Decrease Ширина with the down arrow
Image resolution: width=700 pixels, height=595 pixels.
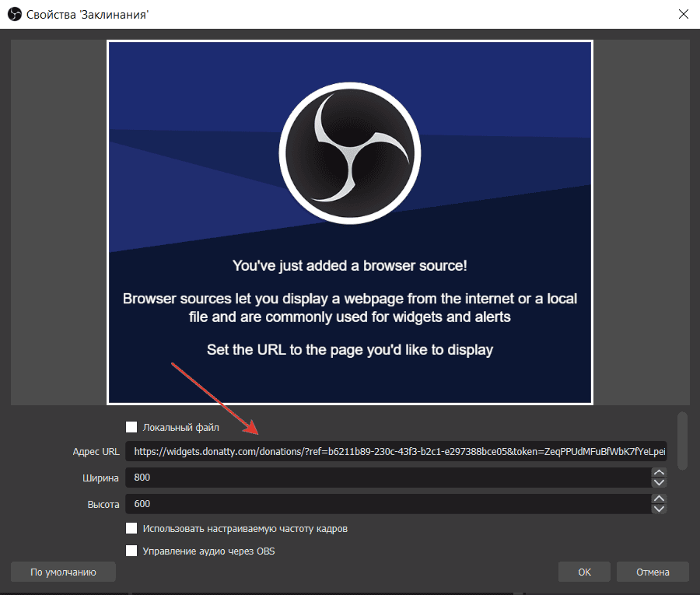(x=659, y=482)
